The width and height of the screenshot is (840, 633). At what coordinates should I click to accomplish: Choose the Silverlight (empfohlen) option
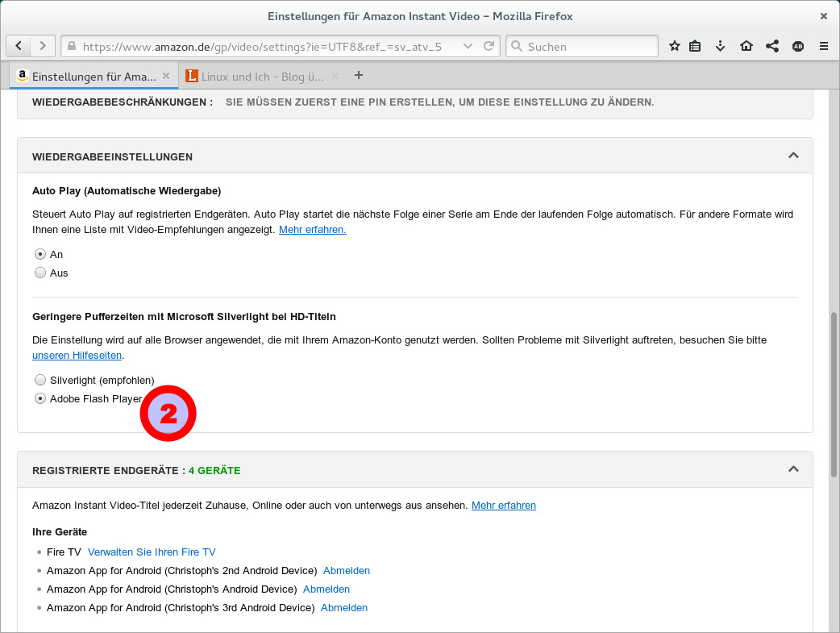click(40, 380)
